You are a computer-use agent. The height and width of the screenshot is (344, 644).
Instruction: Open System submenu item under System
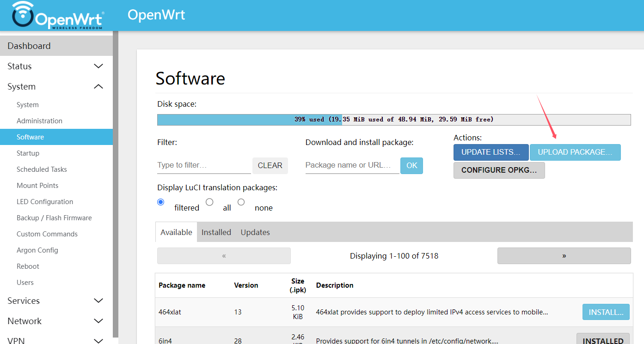(28, 105)
